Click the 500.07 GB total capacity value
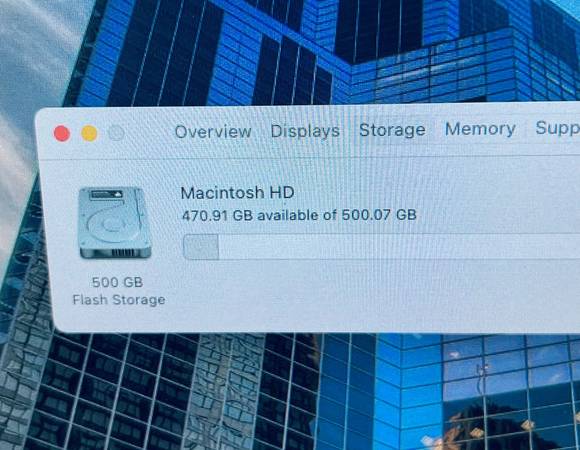This screenshot has width=580, height=450. coord(379,214)
